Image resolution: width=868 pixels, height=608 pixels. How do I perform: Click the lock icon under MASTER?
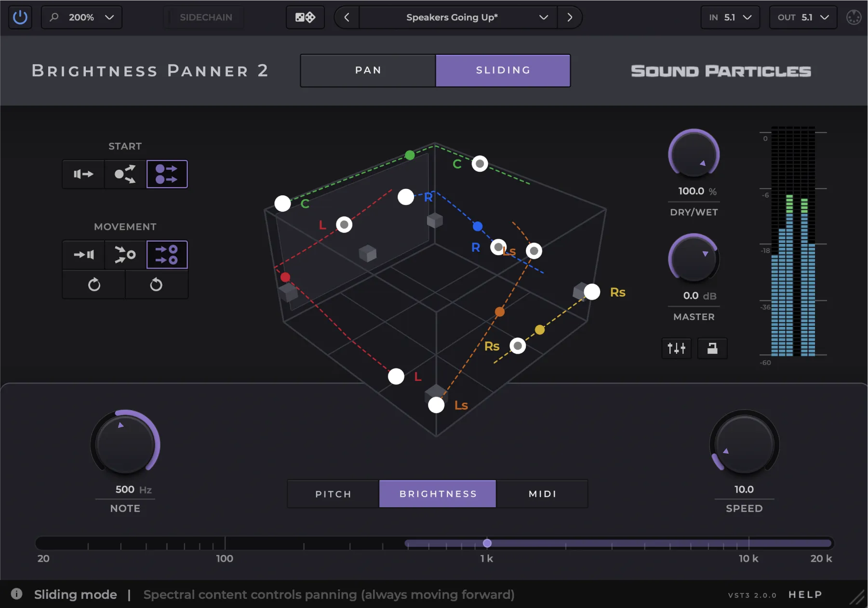(712, 348)
